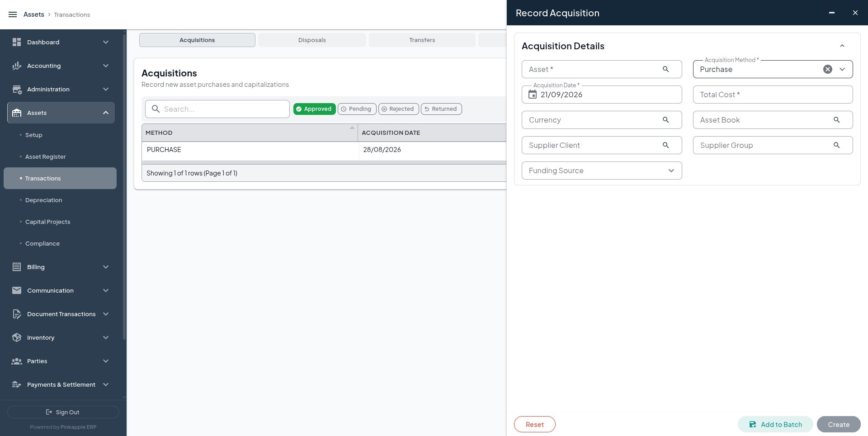Open Depreciation in the Assets submenu
Image resolution: width=868 pixels, height=436 pixels.
[44, 200]
